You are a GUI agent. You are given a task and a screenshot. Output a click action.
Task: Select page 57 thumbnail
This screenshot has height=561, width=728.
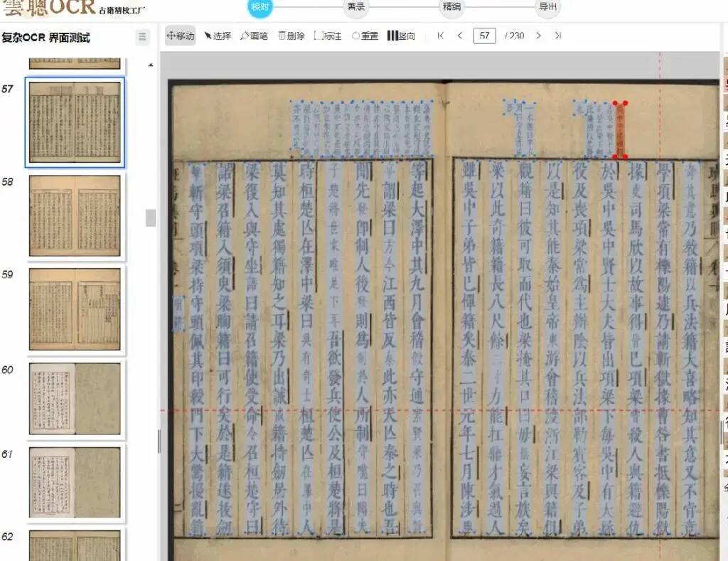coord(75,122)
